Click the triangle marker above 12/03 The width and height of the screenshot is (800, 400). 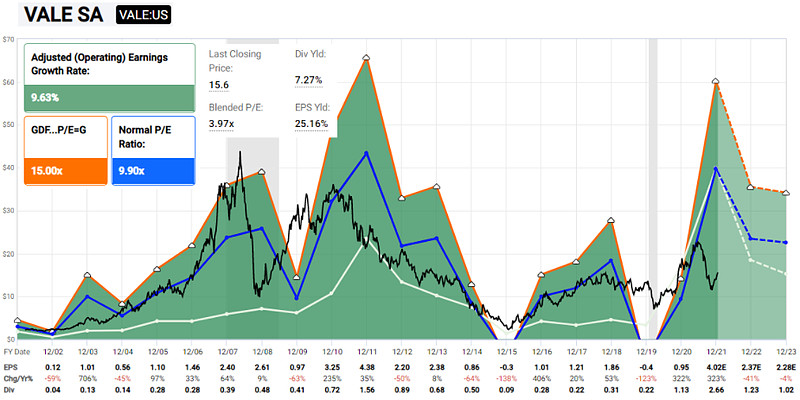87,274
